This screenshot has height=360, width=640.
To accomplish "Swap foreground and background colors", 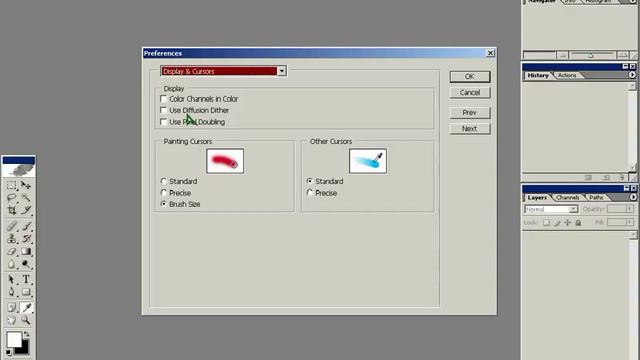I will click(x=27, y=335).
